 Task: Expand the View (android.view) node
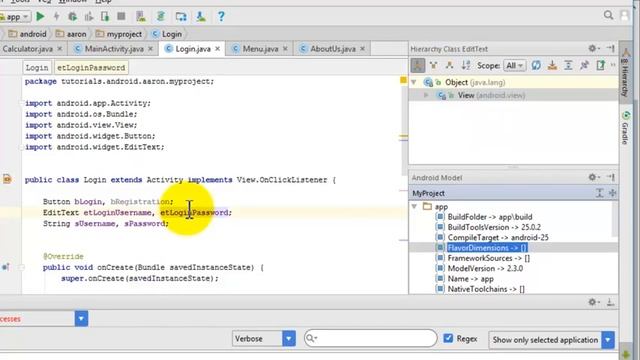(426, 95)
